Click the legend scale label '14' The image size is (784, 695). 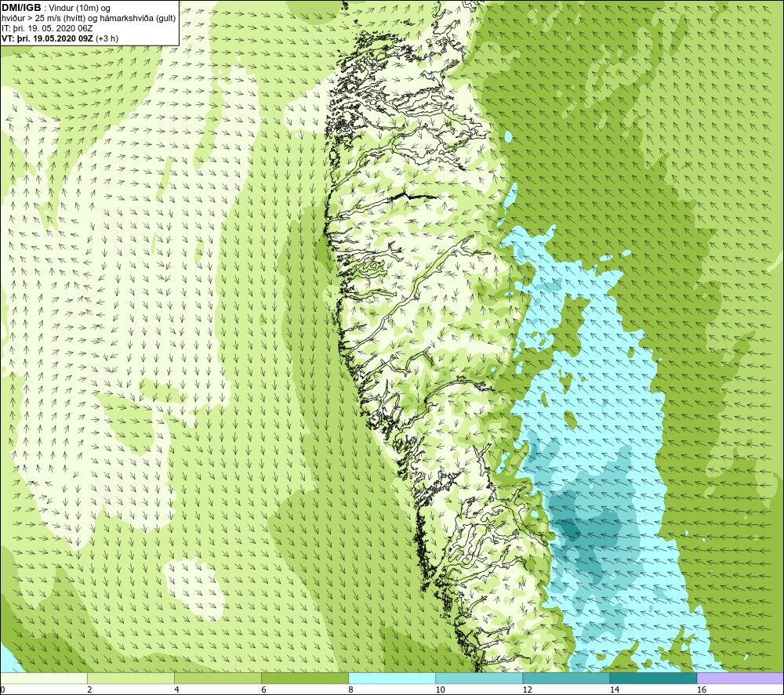coord(614,690)
